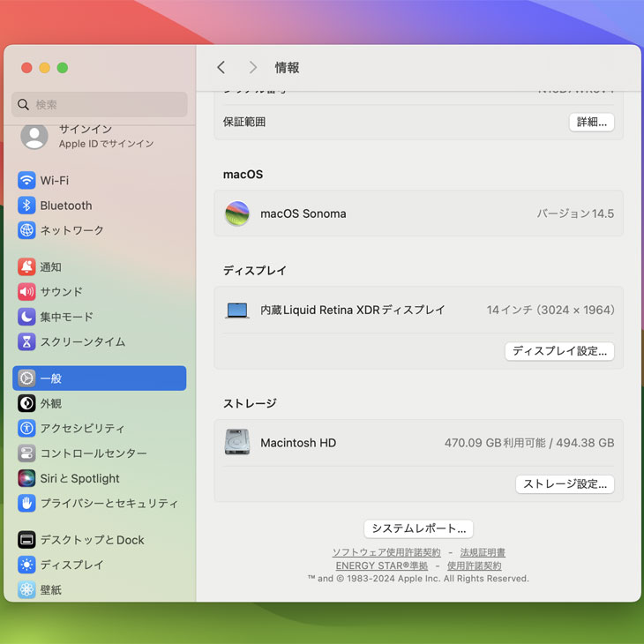Open ディスプレイ設定... button
Viewport: 644px width, 644px height.
(x=559, y=351)
